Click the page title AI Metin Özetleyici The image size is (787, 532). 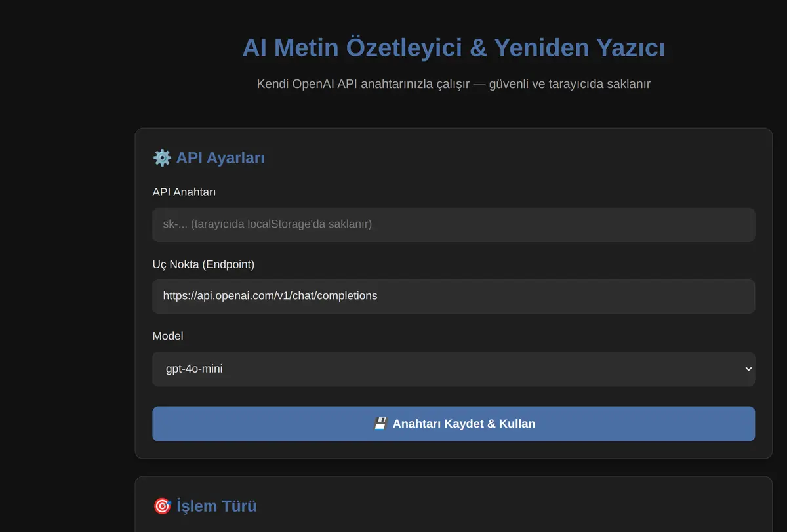click(x=453, y=48)
